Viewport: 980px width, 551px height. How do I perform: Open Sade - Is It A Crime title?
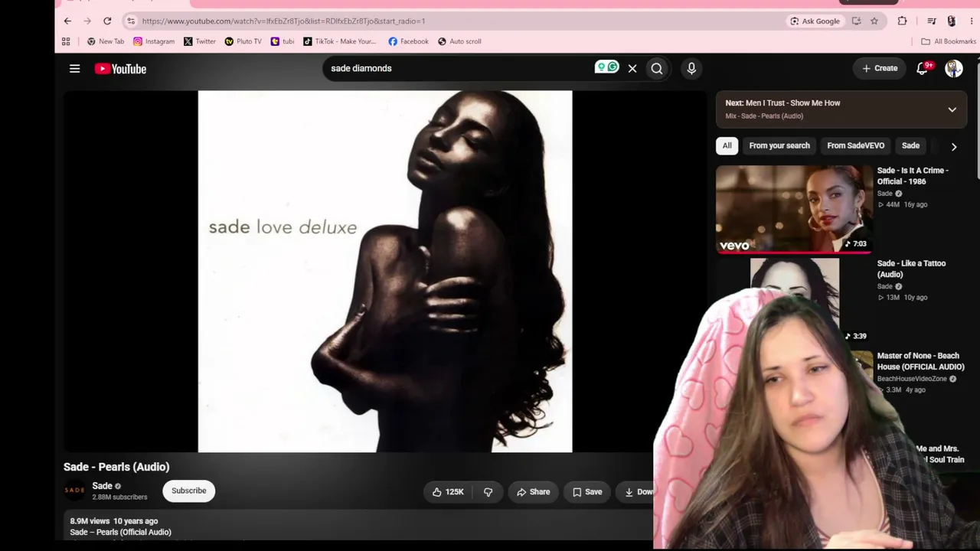[x=913, y=176]
